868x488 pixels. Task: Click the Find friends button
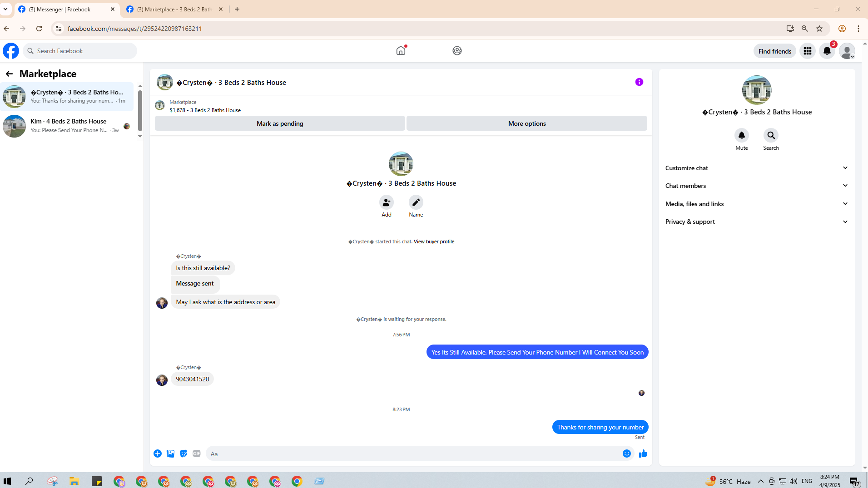coord(774,51)
